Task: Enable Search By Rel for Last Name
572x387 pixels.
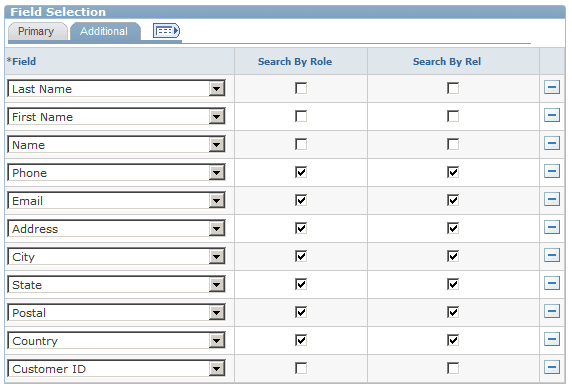Action: (x=453, y=88)
